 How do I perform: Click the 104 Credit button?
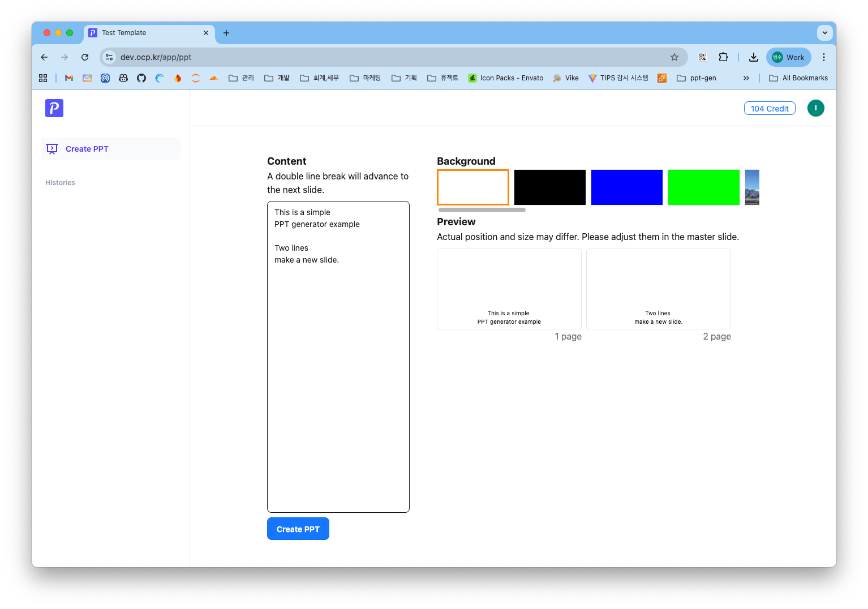click(x=769, y=109)
